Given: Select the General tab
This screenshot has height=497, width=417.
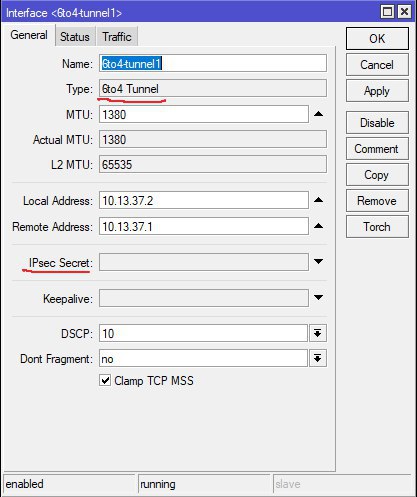Looking at the screenshot, I should [29, 35].
